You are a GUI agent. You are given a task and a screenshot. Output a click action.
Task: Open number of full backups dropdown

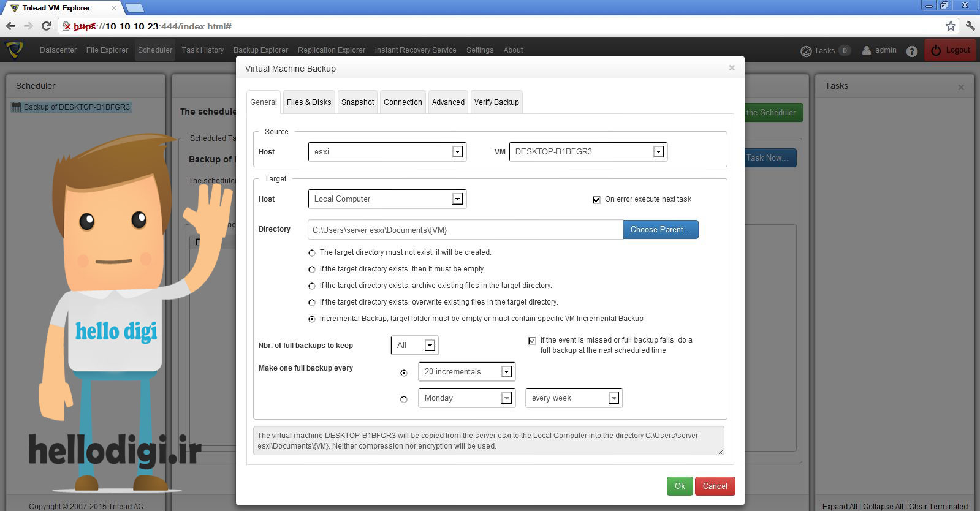pyautogui.click(x=414, y=345)
